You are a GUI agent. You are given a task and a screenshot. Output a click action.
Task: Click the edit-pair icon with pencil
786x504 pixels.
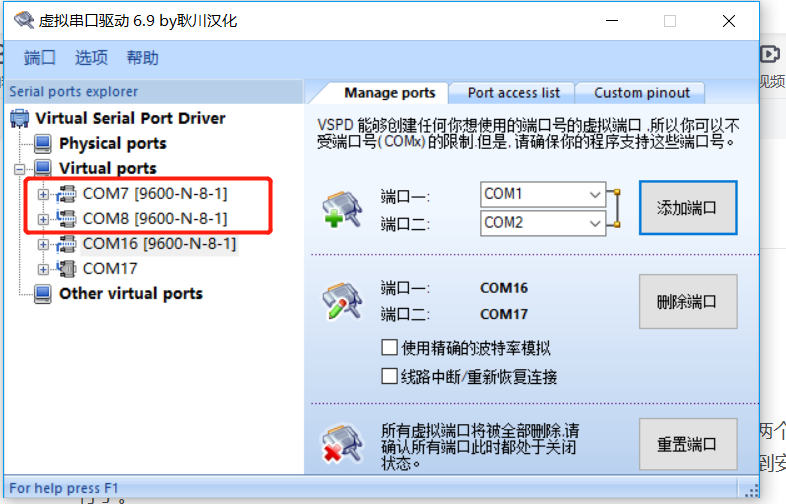tap(342, 301)
